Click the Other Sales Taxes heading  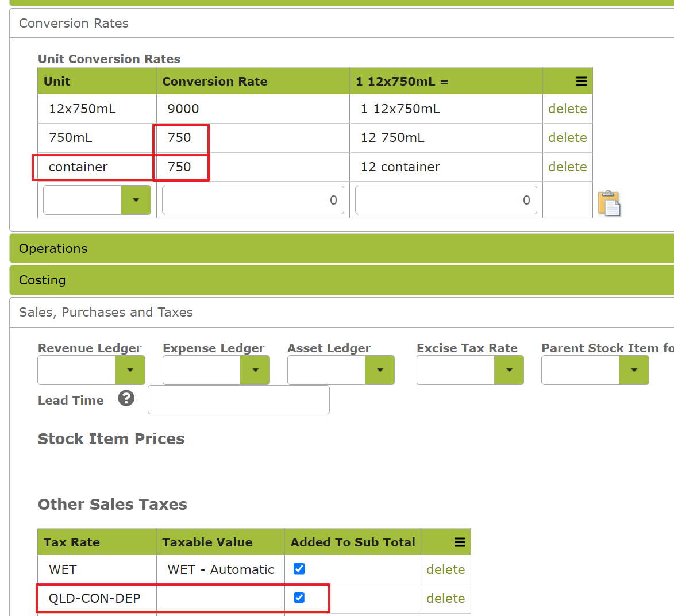[112, 504]
